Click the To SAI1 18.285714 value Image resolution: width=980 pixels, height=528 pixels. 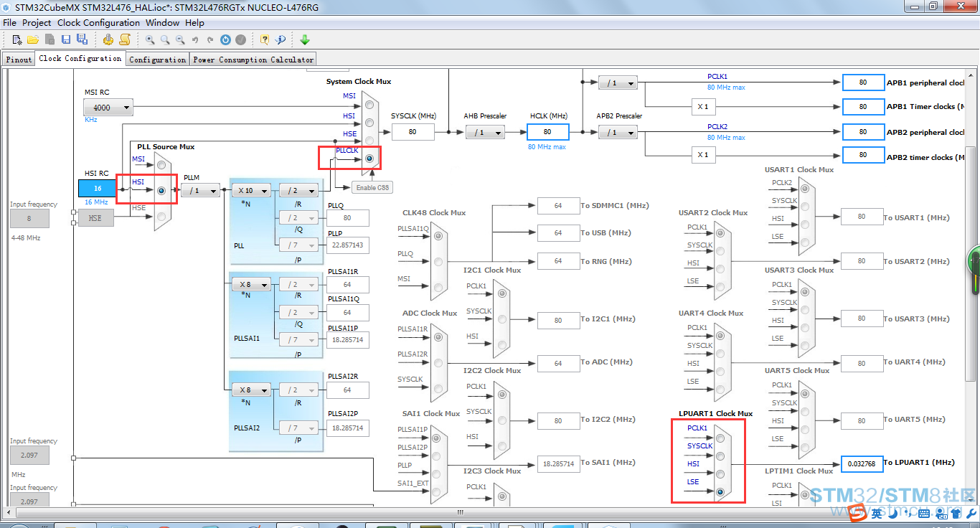tap(558, 463)
